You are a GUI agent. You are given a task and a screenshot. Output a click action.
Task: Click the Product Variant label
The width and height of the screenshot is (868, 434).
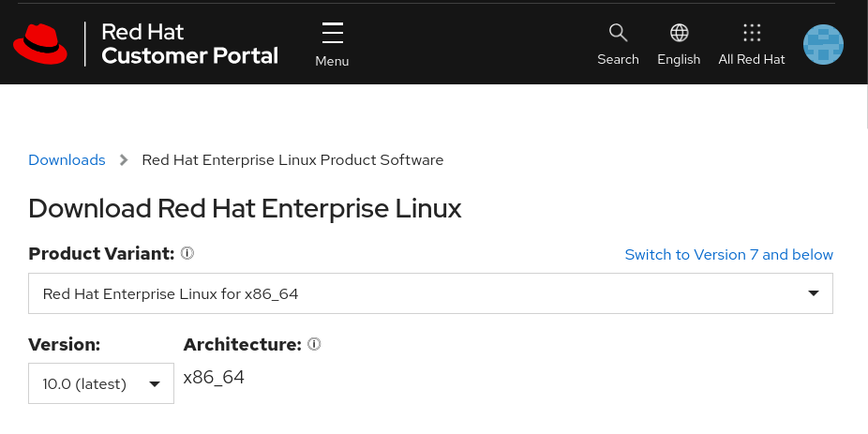pyautogui.click(x=101, y=253)
